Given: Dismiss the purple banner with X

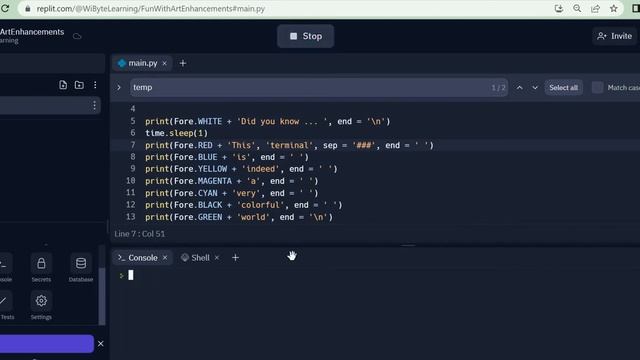Looking at the screenshot, I should (x=100, y=344).
